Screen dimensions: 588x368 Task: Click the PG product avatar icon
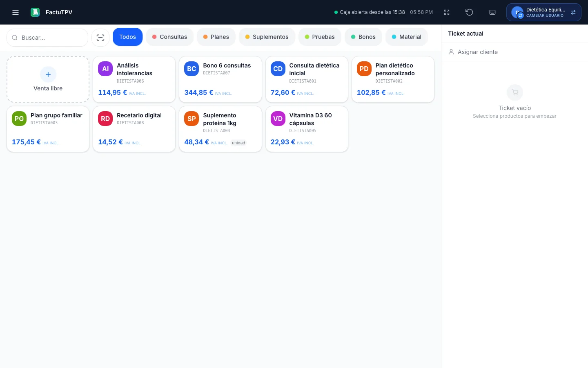point(19,119)
